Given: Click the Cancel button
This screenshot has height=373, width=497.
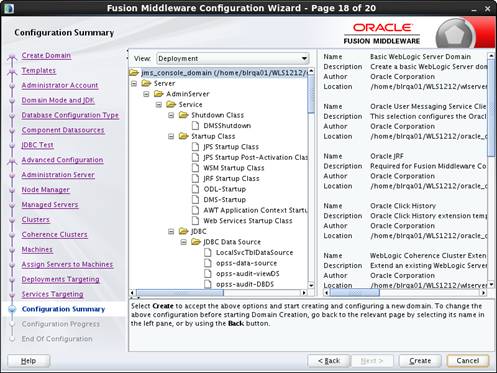Looking at the screenshot, I should tap(468, 361).
